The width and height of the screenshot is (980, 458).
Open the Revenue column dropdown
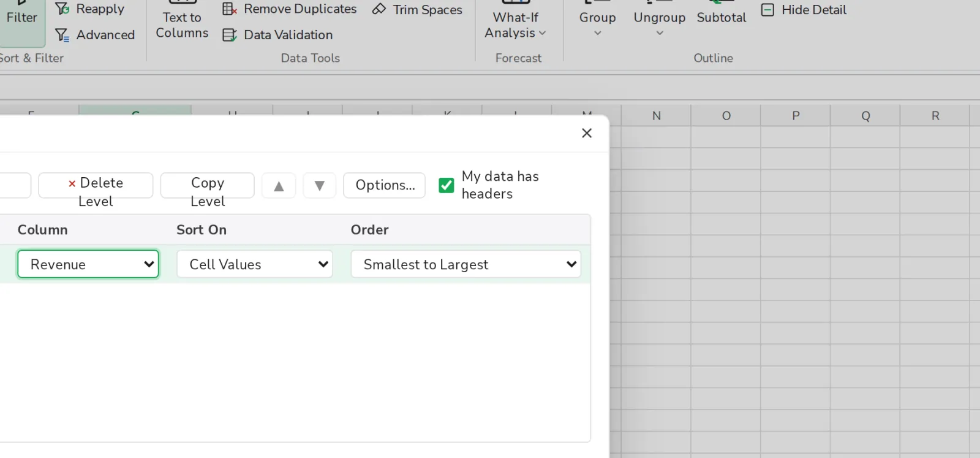[x=88, y=264]
